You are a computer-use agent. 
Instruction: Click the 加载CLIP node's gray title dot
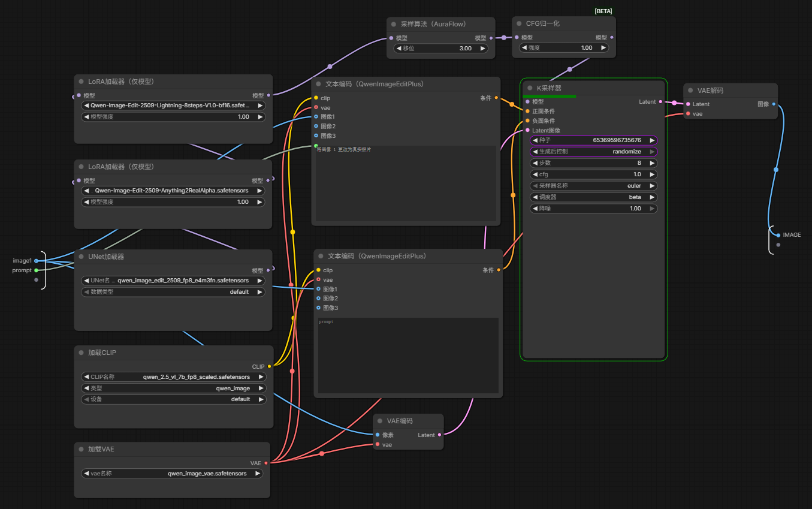click(81, 353)
